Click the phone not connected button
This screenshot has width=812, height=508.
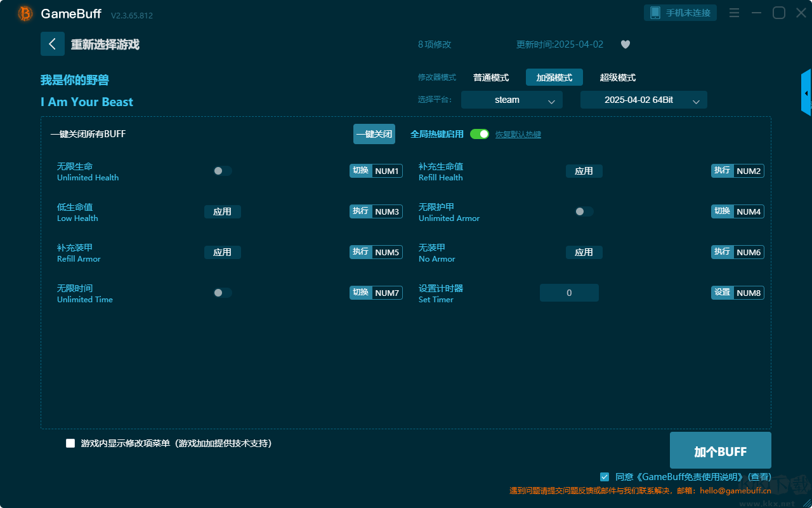[x=681, y=13]
